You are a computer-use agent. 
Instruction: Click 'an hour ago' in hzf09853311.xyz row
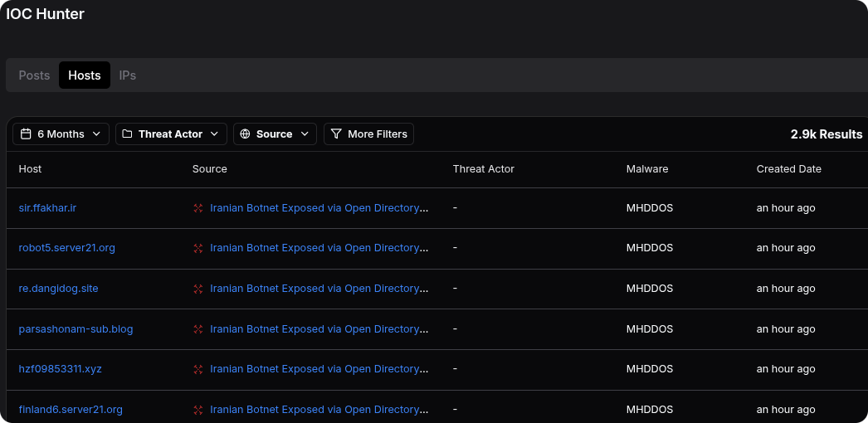[x=786, y=369]
